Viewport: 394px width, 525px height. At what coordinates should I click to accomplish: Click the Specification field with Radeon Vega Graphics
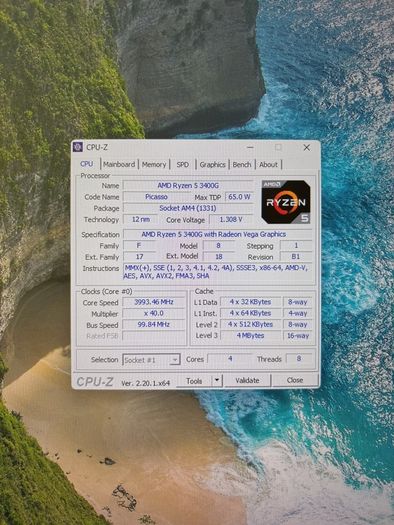click(x=218, y=234)
